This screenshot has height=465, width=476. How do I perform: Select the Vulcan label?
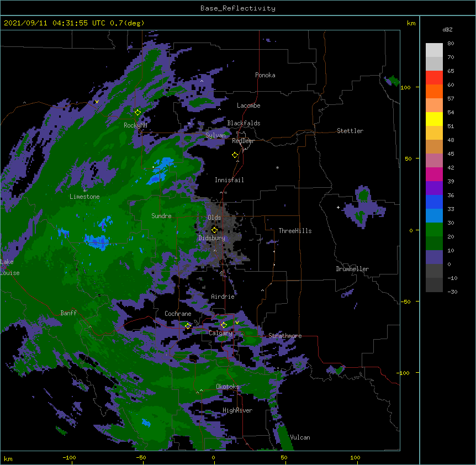(300, 437)
